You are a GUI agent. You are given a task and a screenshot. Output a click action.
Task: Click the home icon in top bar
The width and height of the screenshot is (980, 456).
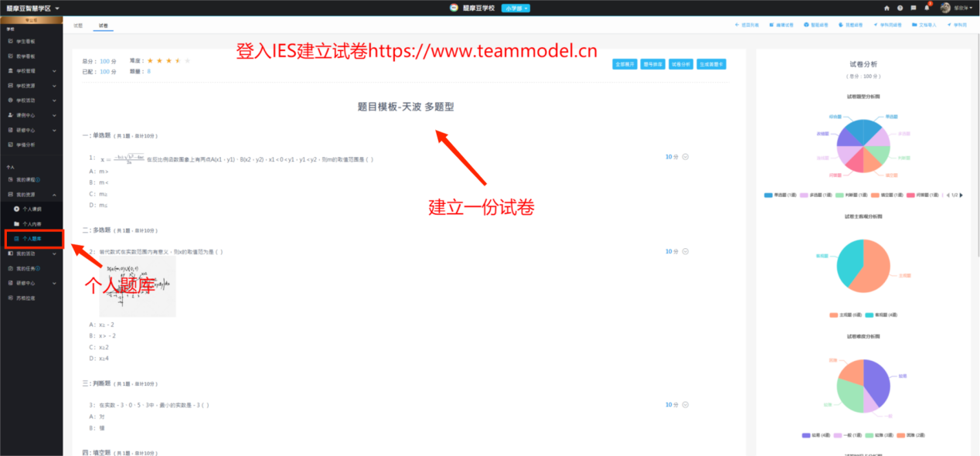(886, 8)
